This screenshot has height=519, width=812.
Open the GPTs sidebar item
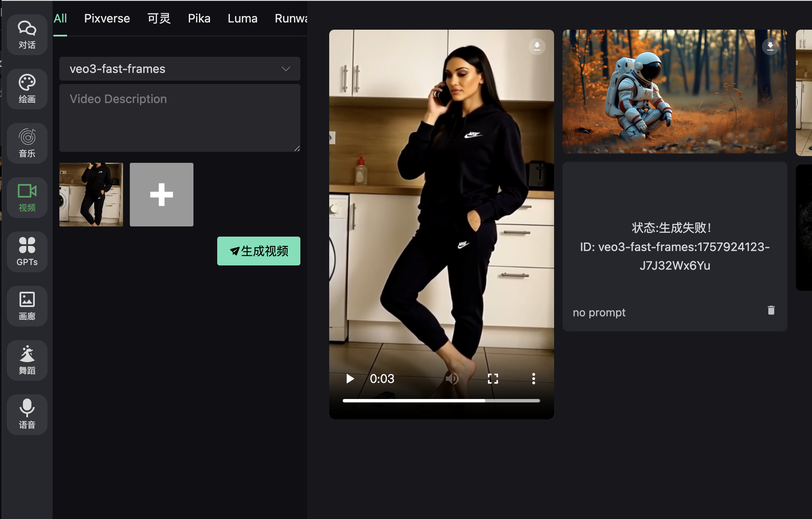[27, 252]
